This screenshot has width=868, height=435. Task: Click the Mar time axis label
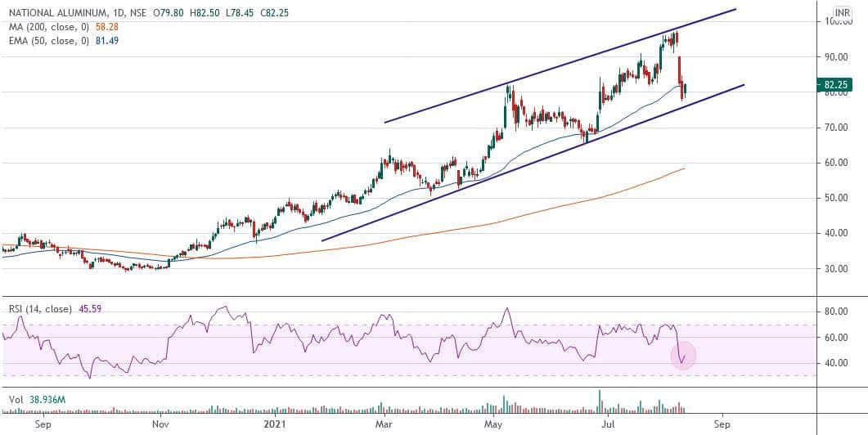click(383, 424)
